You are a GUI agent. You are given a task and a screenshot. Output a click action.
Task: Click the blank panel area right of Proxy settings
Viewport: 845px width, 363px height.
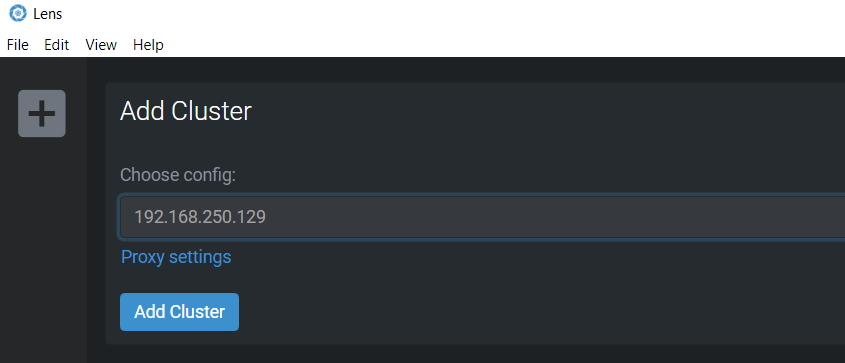point(539,257)
